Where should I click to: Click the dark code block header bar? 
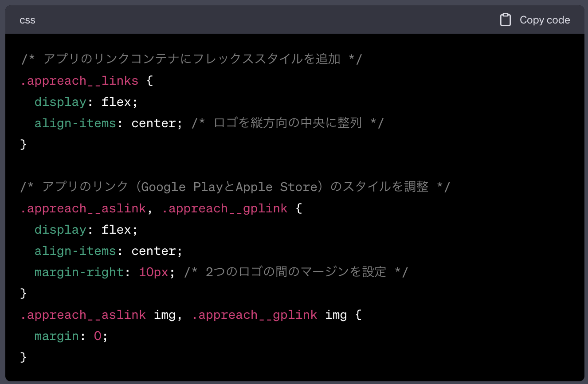[266, 20]
